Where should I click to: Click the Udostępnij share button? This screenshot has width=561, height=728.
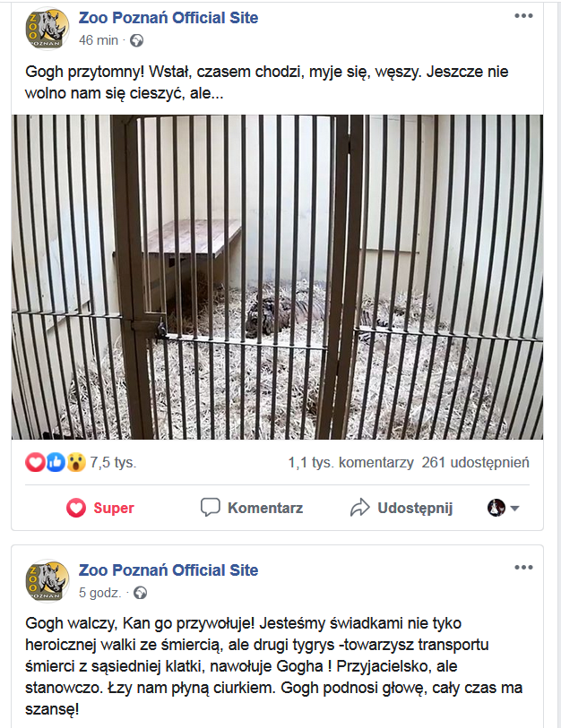point(401,508)
